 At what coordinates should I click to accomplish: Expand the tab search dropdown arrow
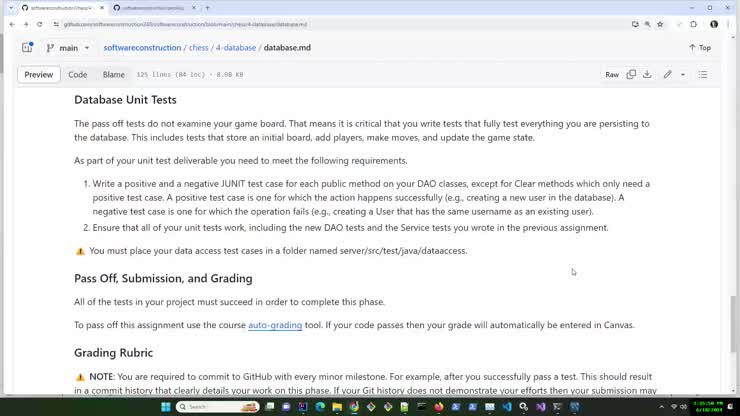(11, 8)
